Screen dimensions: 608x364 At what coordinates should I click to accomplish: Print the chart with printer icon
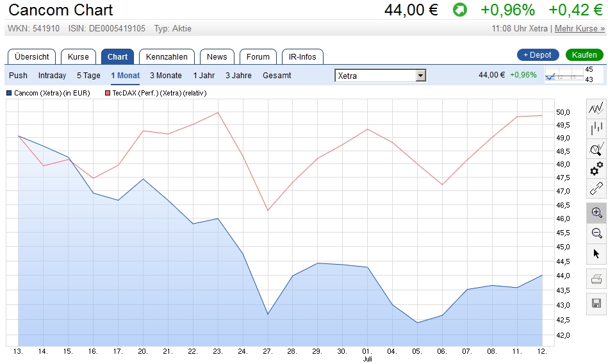click(596, 279)
